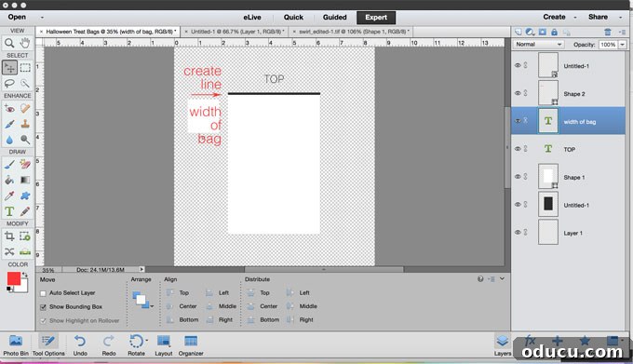Create a new layer via layers panel icon
This screenshot has height=364, width=633.
[x=518, y=32]
